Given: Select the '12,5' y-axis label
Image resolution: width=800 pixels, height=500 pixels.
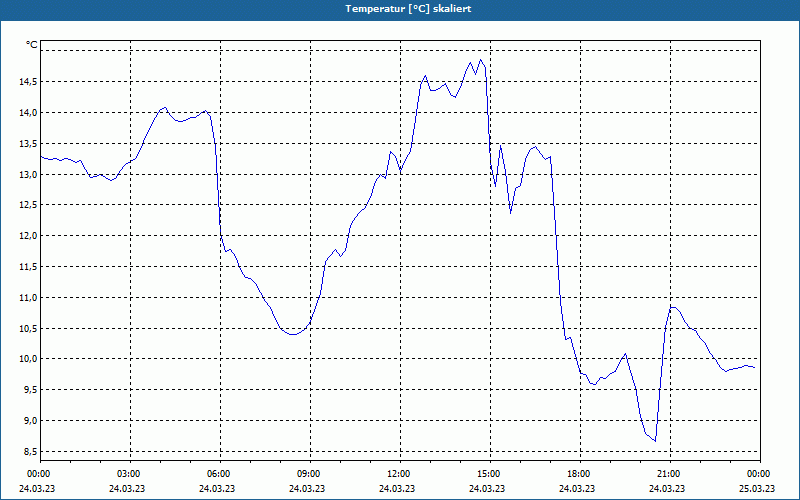Looking at the screenshot, I should click(28, 205).
